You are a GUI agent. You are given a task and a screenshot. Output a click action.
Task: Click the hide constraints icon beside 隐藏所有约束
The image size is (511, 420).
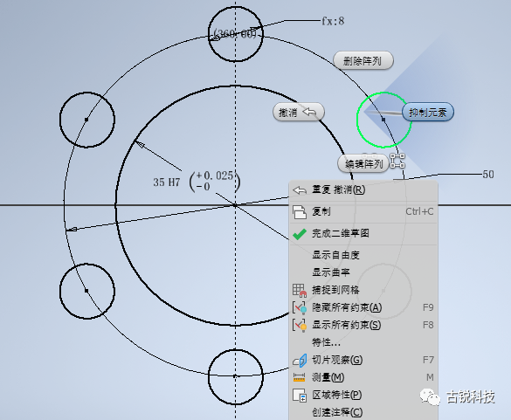pyautogui.click(x=300, y=307)
